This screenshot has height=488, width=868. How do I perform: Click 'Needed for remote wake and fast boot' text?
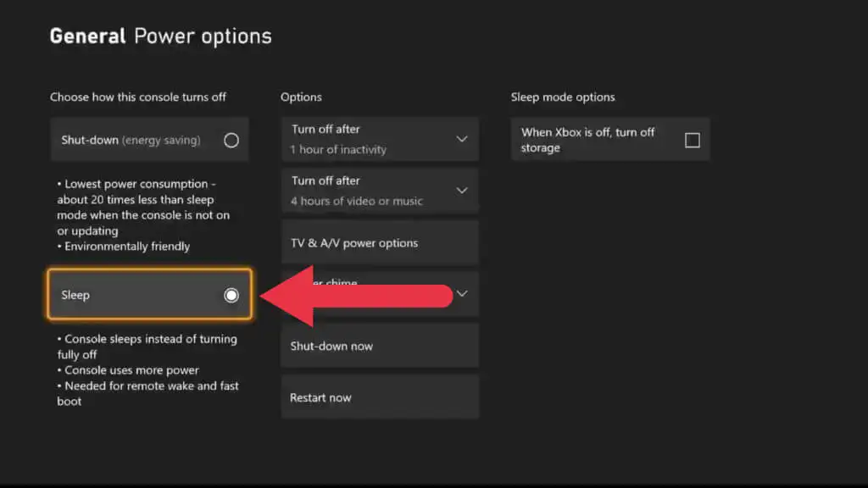point(147,393)
